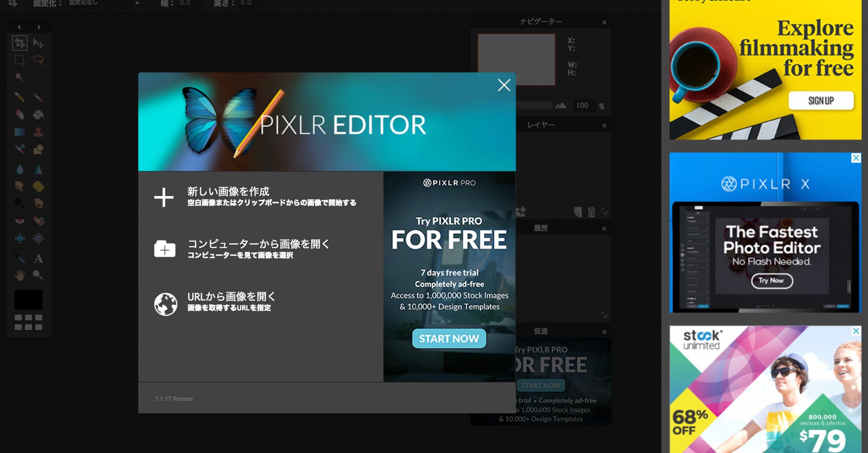Click START NOW in the welcome dialog
The height and width of the screenshot is (453, 868).
point(449,338)
